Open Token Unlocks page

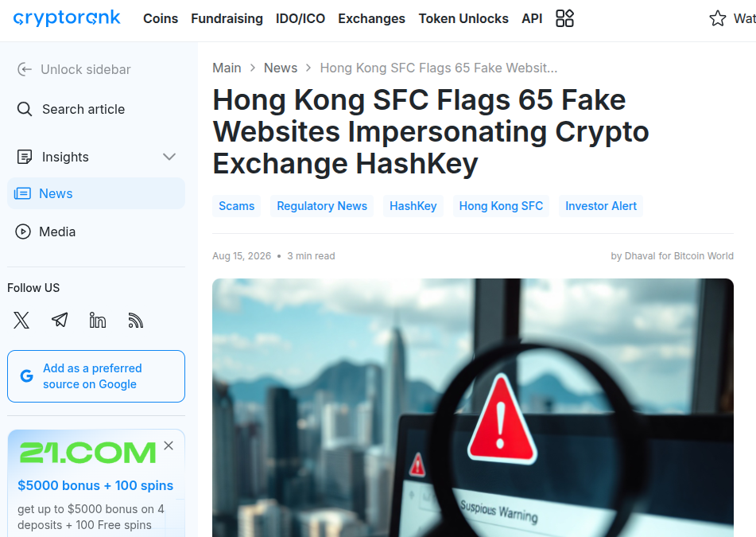[463, 18]
